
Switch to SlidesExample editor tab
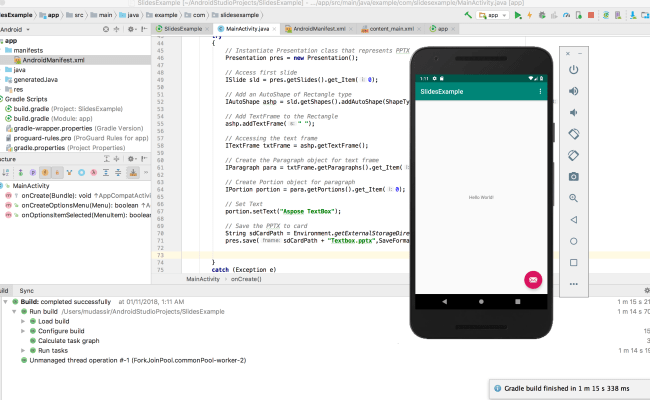pyautogui.click(x=183, y=29)
